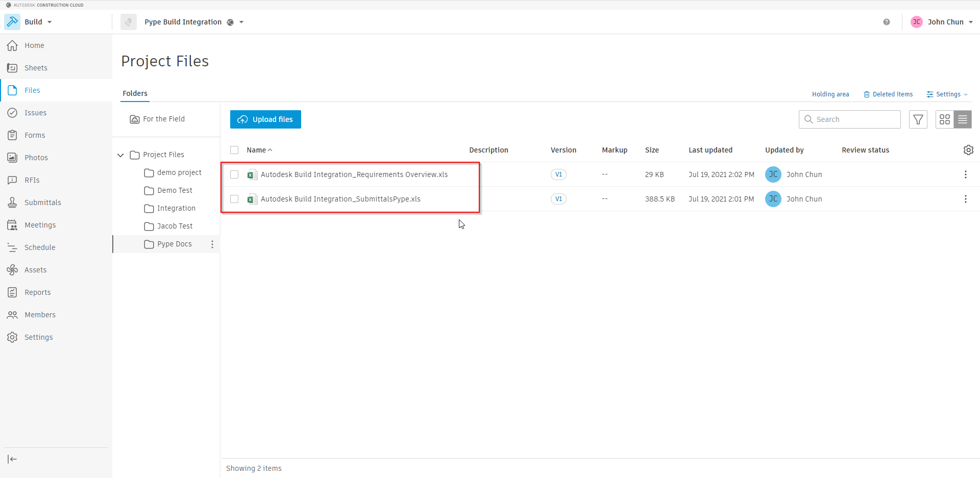Click the Review status column header
The image size is (980, 478).
866,150
